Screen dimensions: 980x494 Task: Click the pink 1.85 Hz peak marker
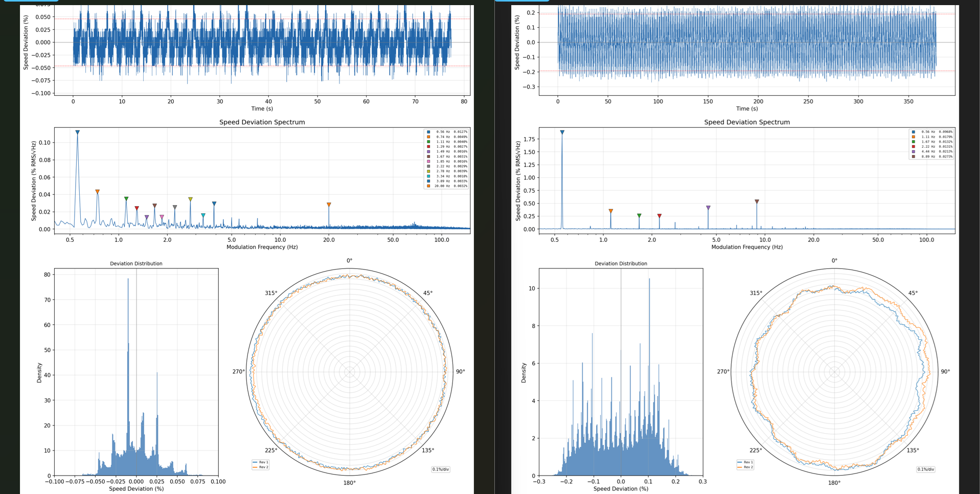tap(162, 217)
